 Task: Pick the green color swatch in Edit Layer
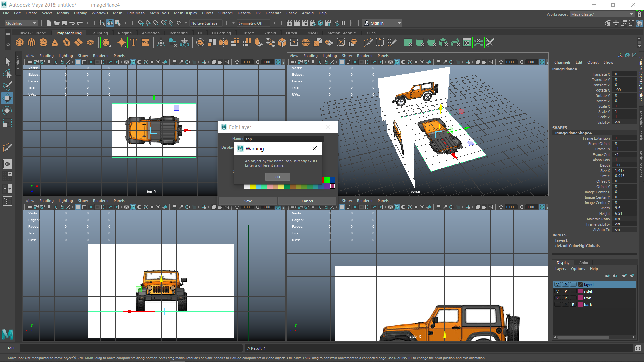pyautogui.click(x=327, y=180)
